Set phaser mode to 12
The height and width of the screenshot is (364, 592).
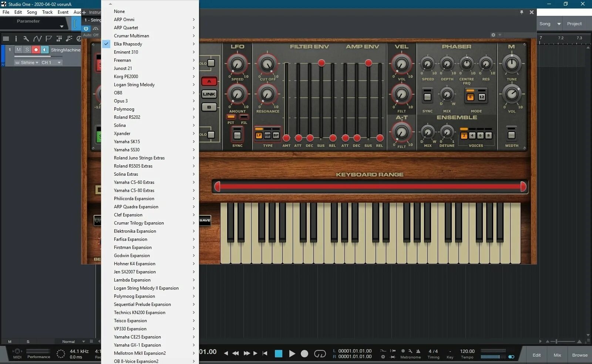point(482,97)
